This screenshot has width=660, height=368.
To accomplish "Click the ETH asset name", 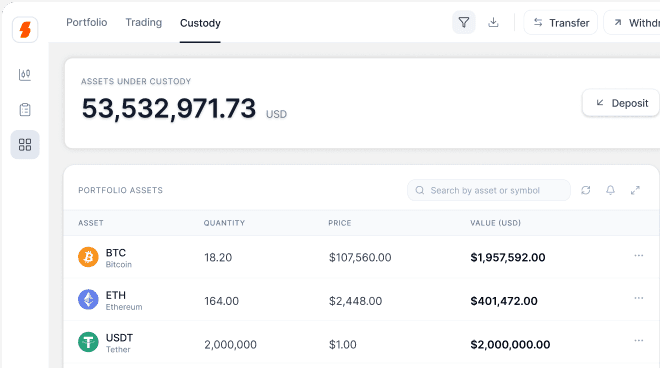I will (x=116, y=295).
